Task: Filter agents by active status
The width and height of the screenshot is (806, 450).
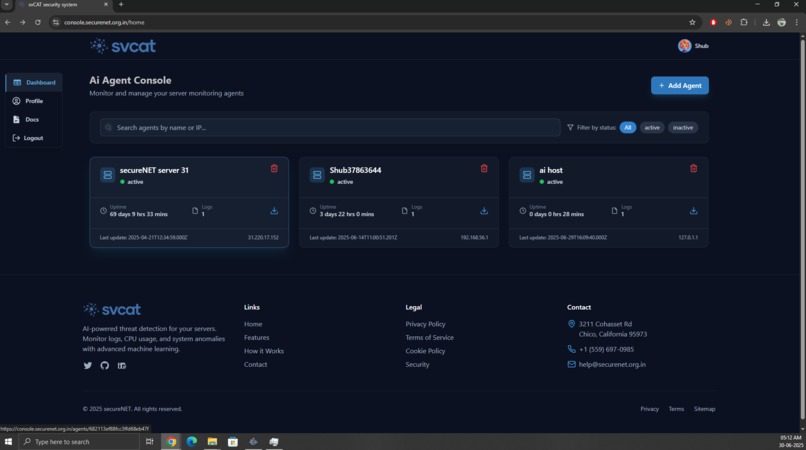Action: pyautogui.click(x=652, y=128)
